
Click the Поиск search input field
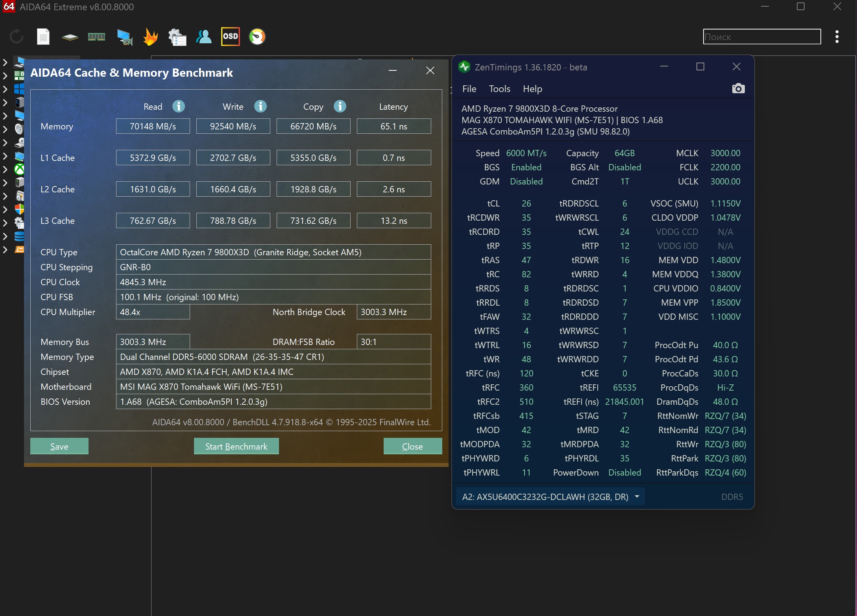click(762, 37)
